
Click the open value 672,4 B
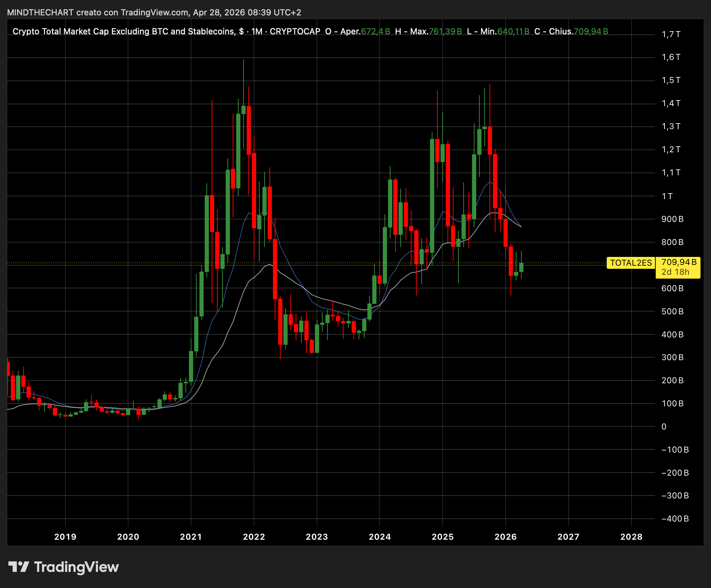click(375, 31)
